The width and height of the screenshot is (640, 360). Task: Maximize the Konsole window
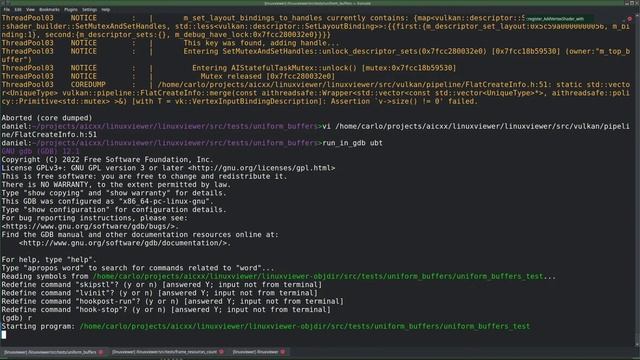(x=632, y=3)
